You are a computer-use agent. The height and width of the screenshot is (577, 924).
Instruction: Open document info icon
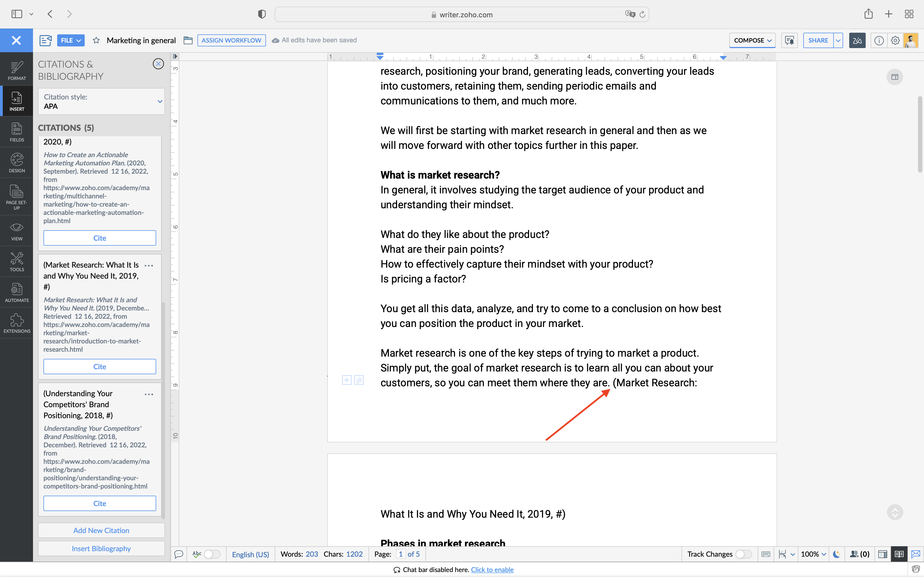[x=879, y=40]
